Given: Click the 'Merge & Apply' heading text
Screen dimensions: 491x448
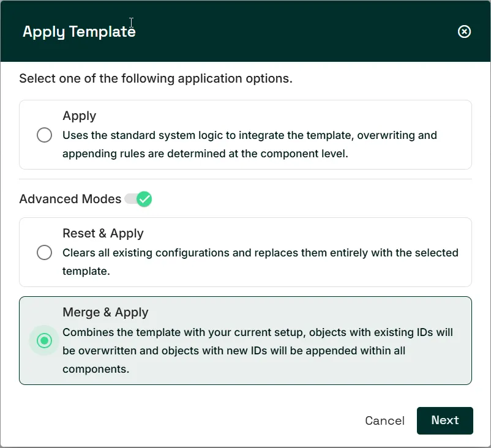Looking at the screenshot, I should click(x=105, y=312).
